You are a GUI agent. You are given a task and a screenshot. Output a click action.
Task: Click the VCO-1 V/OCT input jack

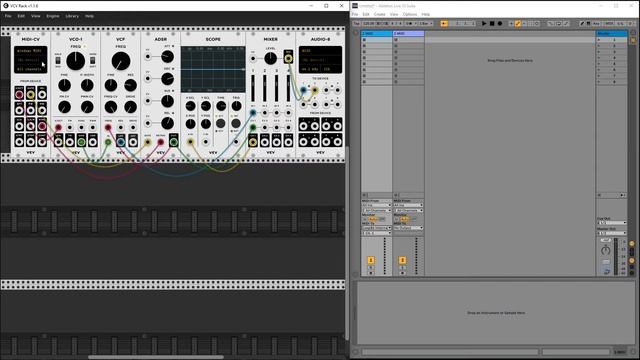(x=58, y=128)
